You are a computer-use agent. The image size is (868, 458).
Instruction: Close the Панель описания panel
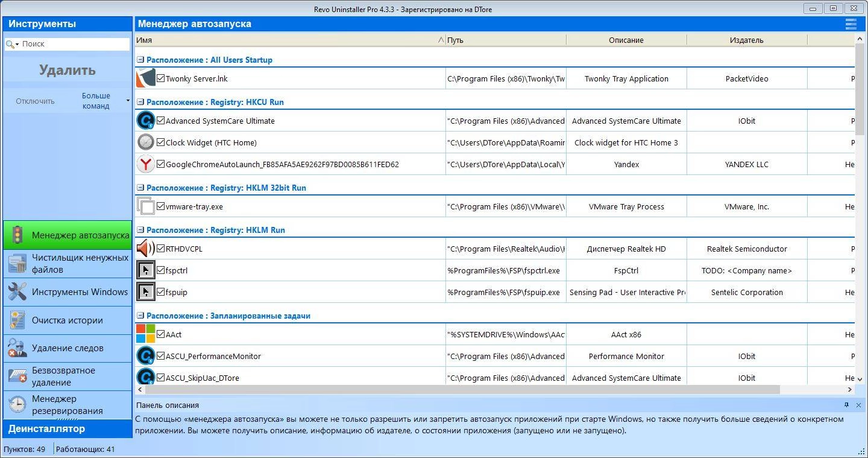pyautogui.click(x=858, y=405)
